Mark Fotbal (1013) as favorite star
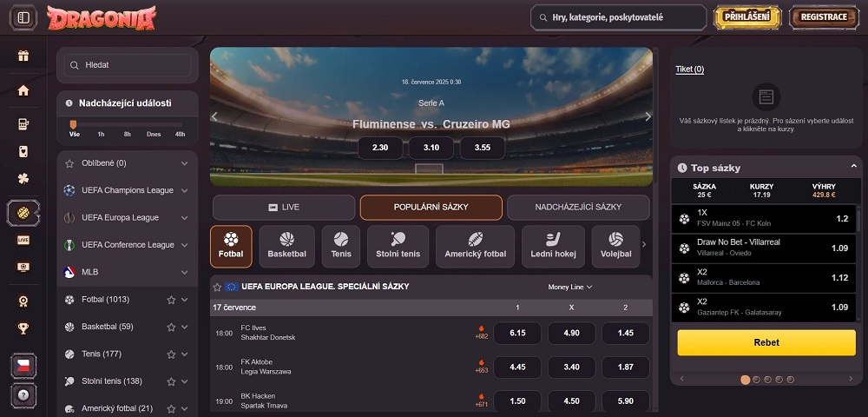Viewport: 868px width, 417px height. (x=171, y=300)
